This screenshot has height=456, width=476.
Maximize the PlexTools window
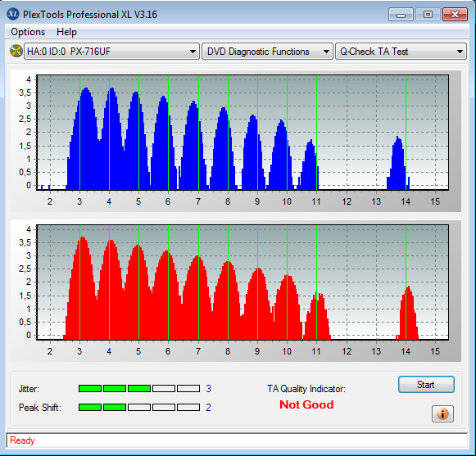(428, 15)
